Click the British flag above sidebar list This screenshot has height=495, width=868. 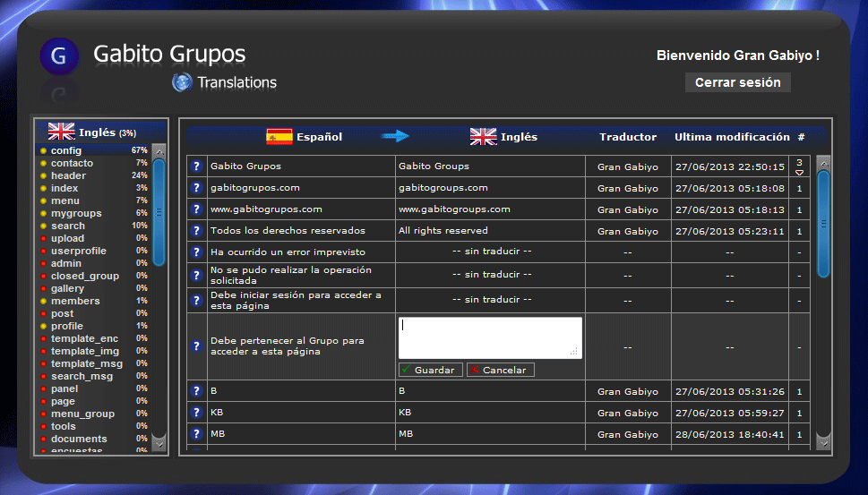pos(61,132)
